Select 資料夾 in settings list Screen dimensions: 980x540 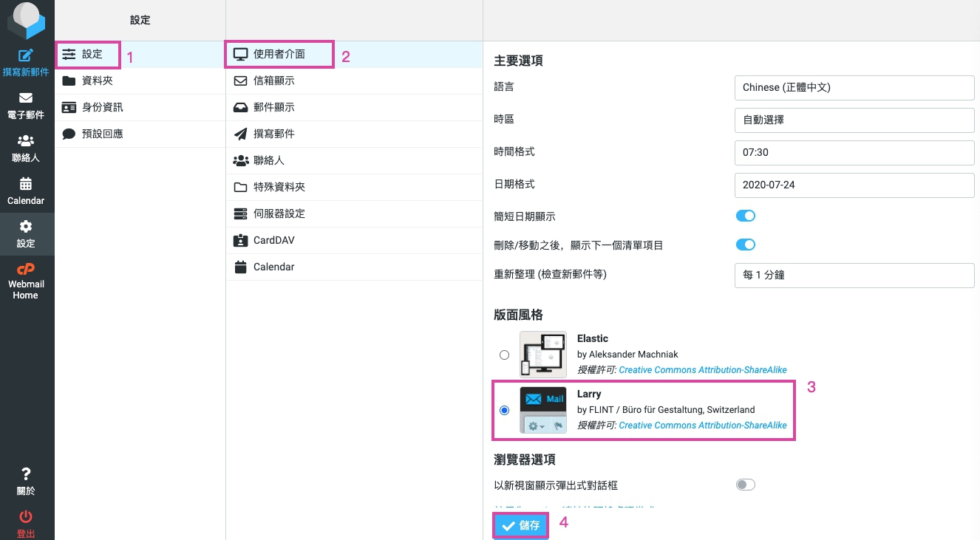97,81
